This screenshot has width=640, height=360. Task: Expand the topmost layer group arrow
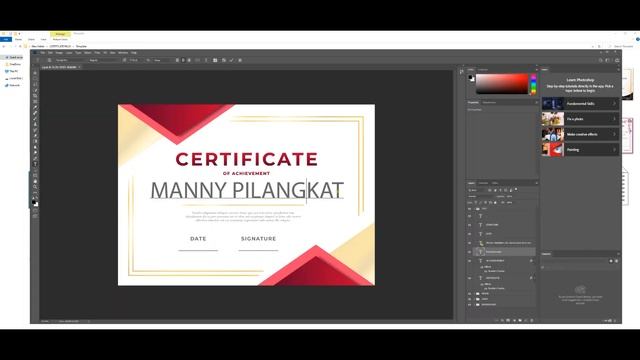[x=474, y=209]
